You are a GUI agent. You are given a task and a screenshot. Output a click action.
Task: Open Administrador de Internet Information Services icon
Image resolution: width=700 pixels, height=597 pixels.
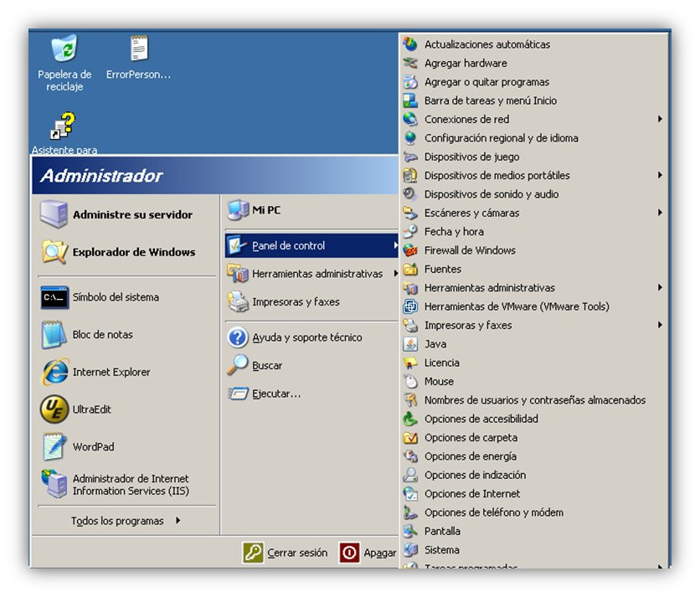pos(54,484)
